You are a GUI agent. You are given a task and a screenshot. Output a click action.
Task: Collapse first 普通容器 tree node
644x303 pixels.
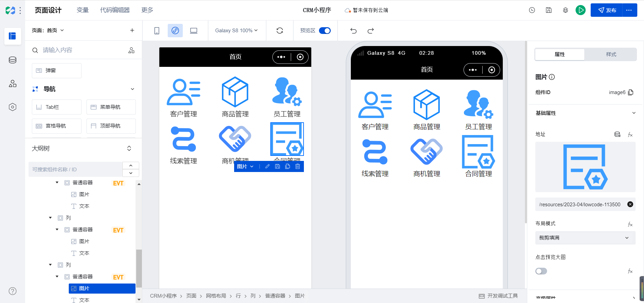(57, 183)
